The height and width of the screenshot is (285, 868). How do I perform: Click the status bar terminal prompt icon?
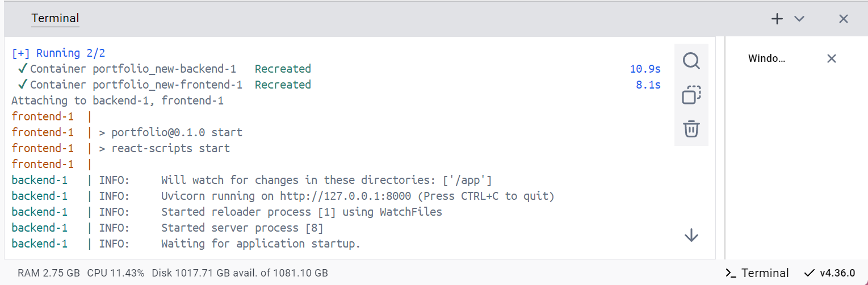731,273
